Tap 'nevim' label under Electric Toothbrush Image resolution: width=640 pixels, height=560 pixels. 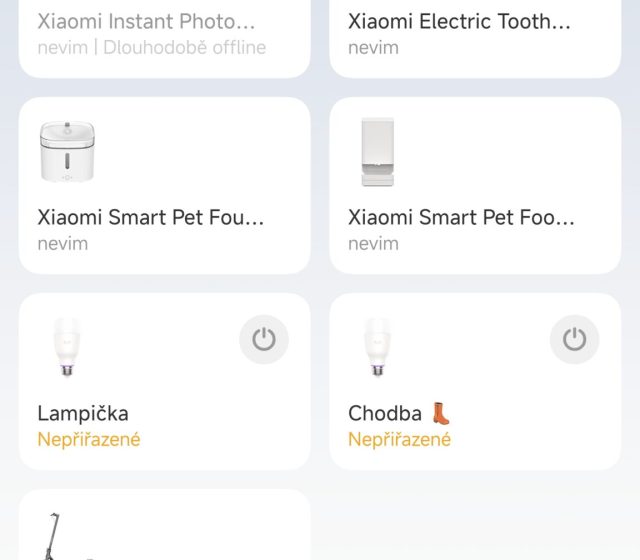[x=374, y=47]
